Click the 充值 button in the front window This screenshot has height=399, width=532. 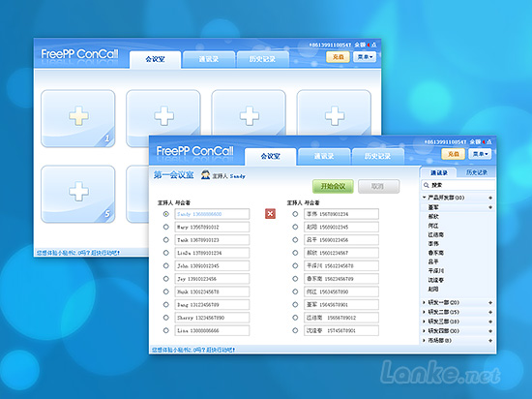click(x=454, y=154)
